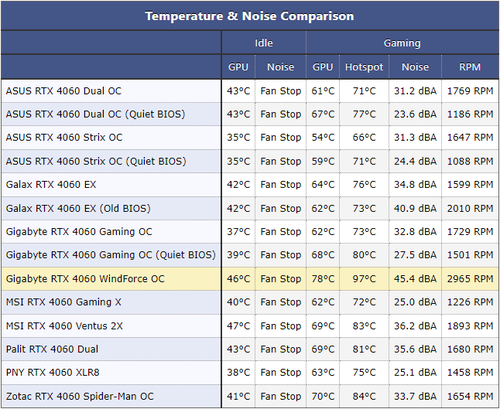Click the 'Temperature & Noise Comparison' title

[x=249, y=16]
